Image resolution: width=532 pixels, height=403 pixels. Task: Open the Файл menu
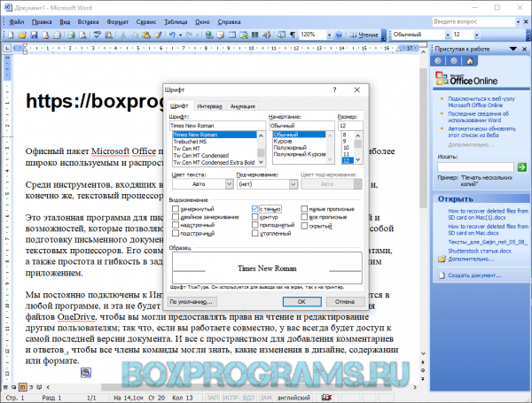click(x=17, y=22)
